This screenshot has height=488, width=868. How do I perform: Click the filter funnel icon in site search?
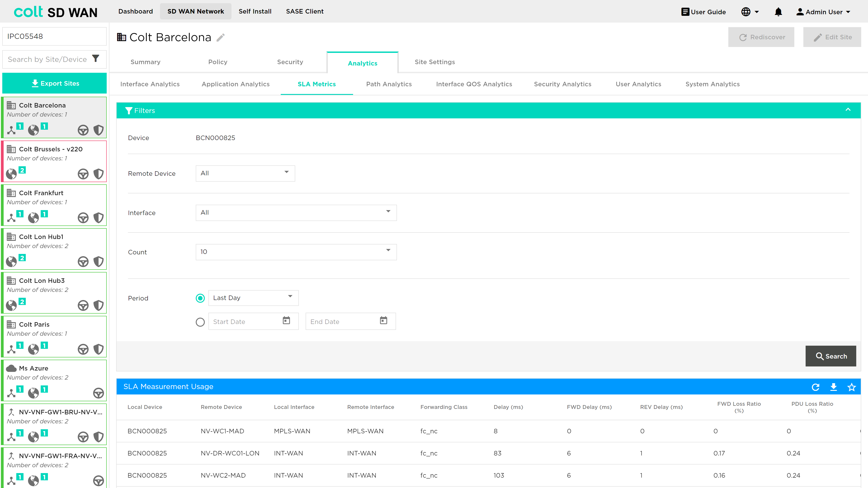96,59
